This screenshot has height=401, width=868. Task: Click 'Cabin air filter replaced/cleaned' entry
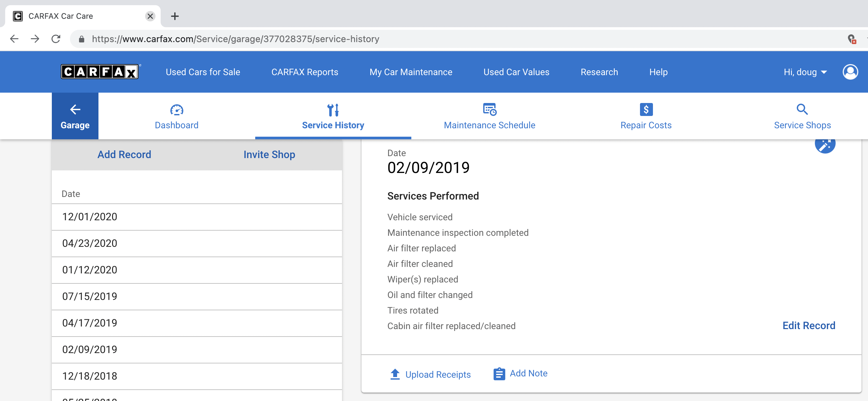point(451,326)
